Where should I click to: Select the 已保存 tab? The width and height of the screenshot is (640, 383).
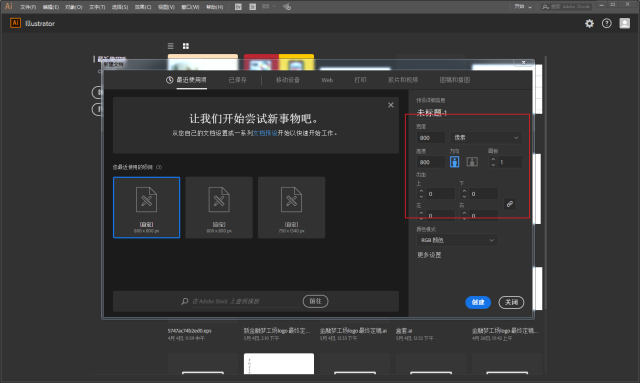coord(238,80)
